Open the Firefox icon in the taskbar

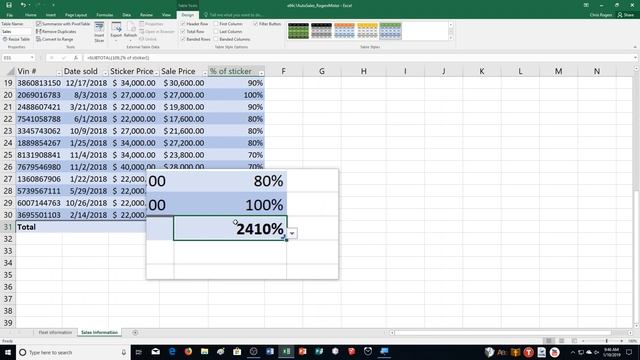pyautogui.click(x=188, y=352)
